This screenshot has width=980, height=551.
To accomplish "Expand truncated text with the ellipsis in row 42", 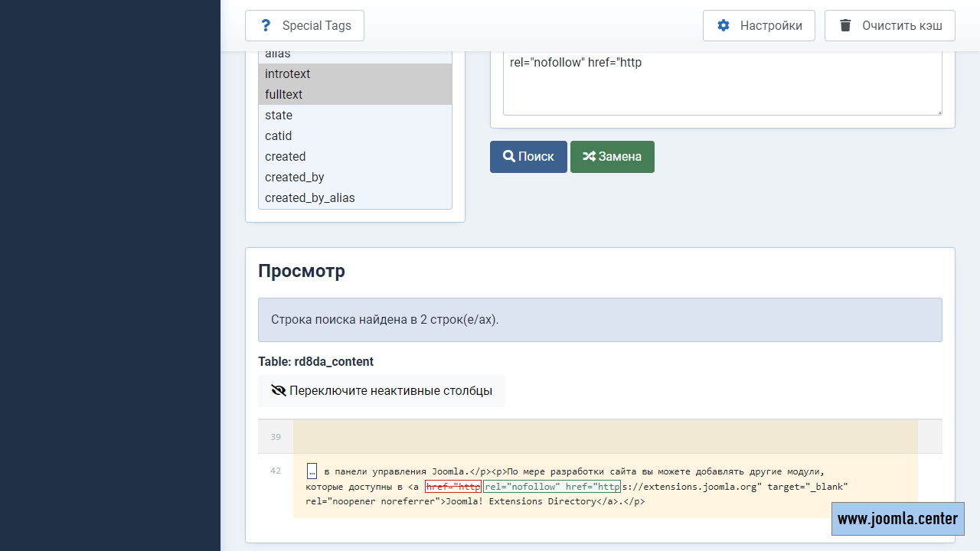I will point(312,471).
